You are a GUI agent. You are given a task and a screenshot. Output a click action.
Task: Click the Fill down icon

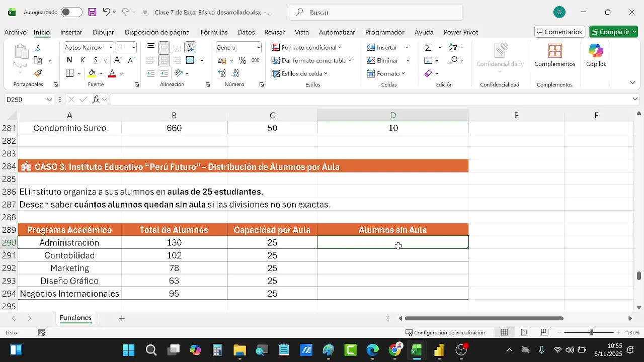428,60
